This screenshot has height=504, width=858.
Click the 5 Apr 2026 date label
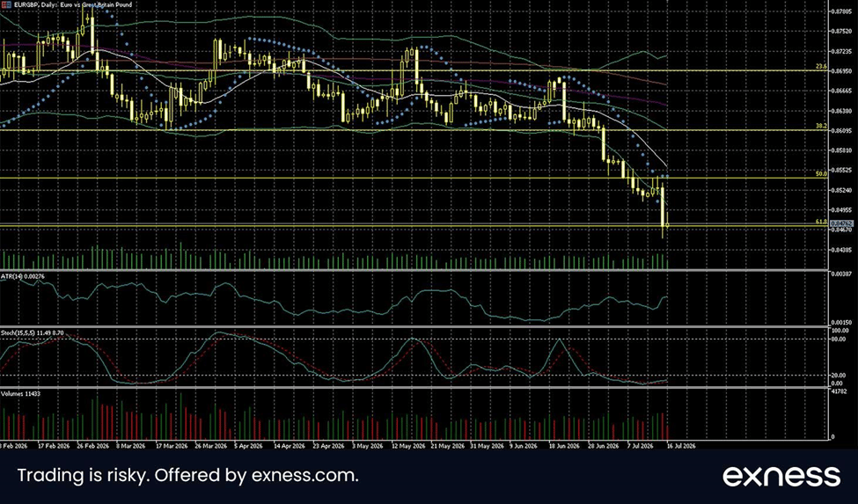point(248,446)
